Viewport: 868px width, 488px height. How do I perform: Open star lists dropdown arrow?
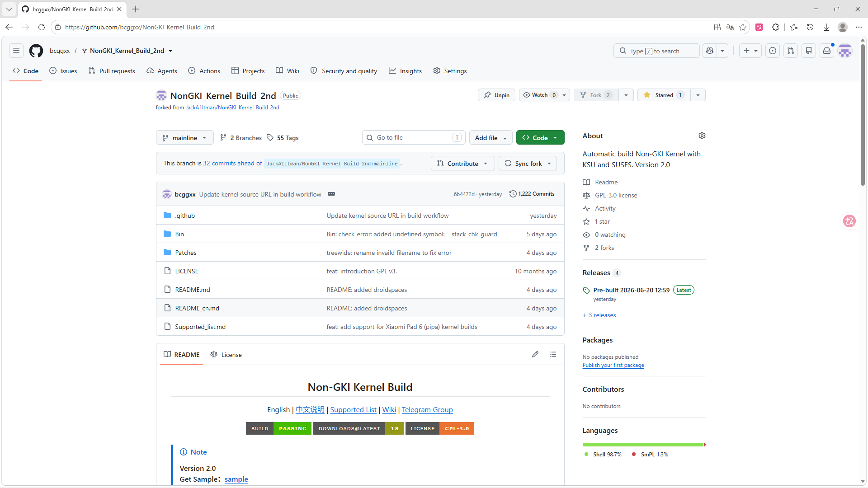coord(698,95)
